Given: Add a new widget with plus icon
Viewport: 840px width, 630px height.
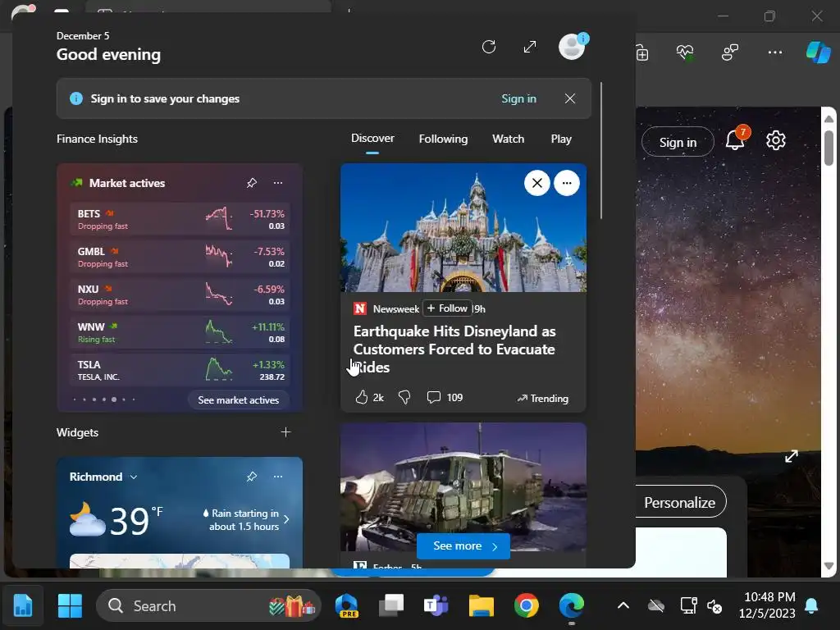Looking at the screenshot, I should (285, 431).
